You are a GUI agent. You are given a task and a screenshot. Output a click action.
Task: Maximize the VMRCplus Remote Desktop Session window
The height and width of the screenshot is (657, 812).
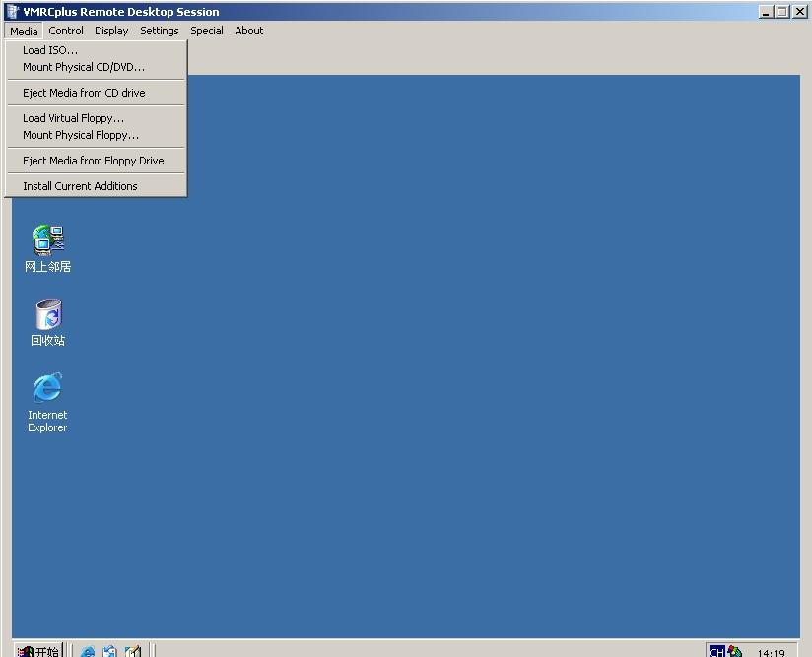[x=782, y=12]
